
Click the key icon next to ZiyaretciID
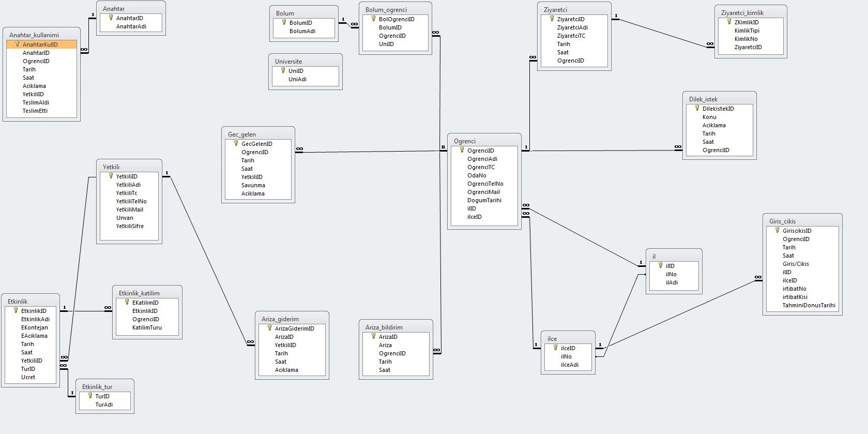pyautogui.click(x=552, y=19)
